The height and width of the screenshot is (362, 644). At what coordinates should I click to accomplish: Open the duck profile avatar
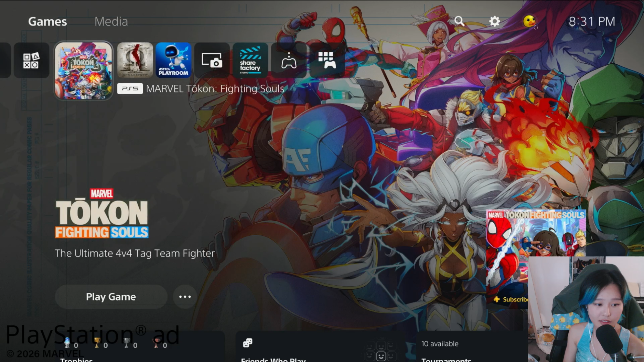(530, 21)
